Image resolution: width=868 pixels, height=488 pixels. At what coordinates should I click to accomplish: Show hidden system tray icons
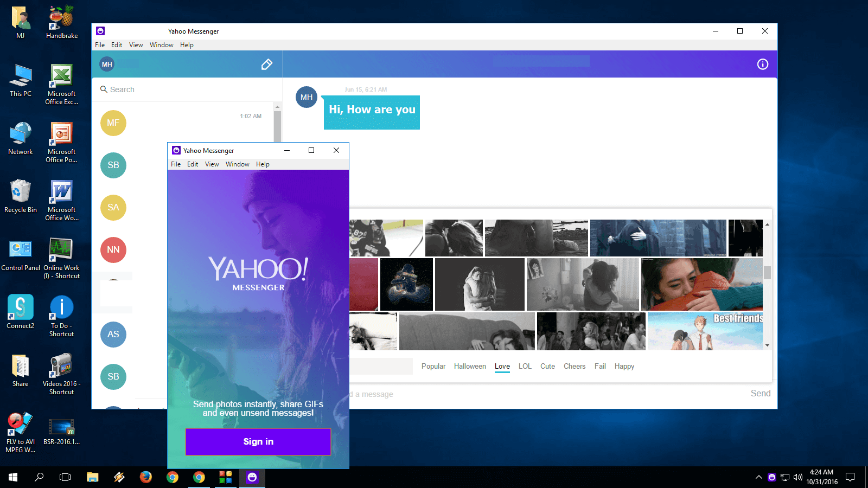pyautogui.click(x=758, y=477)
